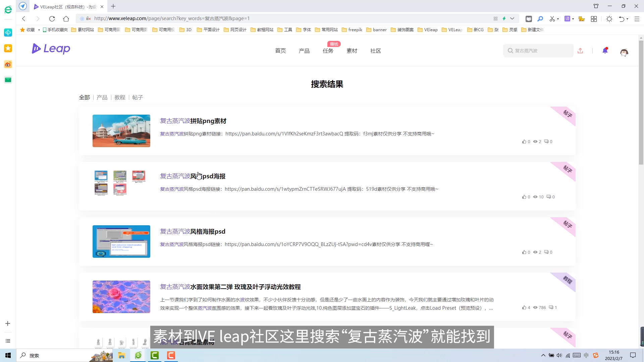This screenshot has height=362, width=644.
Task: Click the QR code icon in the address bar
Action: tap(495, 19)
